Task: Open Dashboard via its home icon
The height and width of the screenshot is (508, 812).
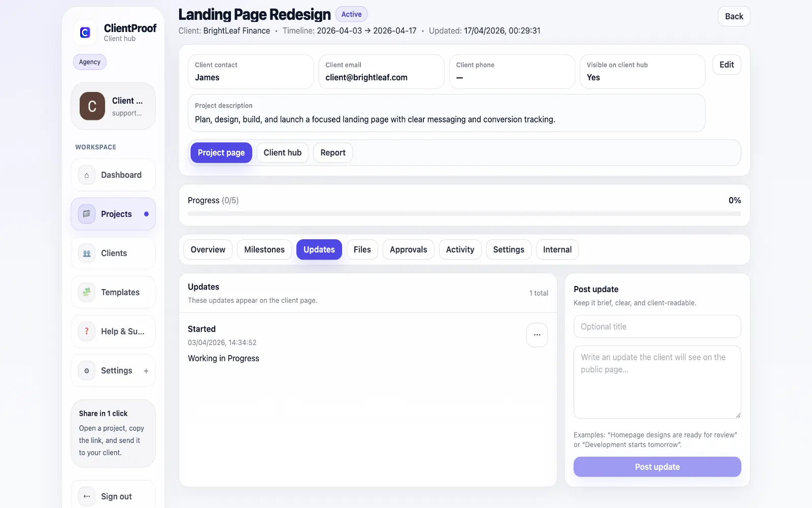Action: tap(86, 175)
